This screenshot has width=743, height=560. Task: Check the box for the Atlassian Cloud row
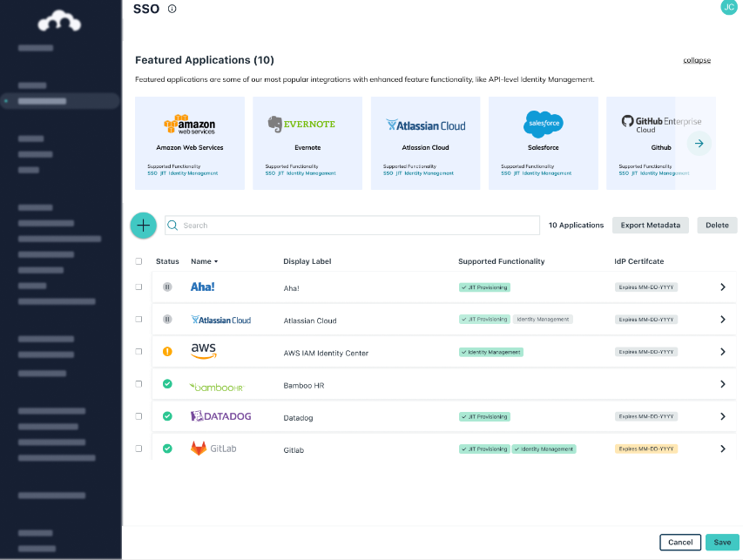click(138, 320)
